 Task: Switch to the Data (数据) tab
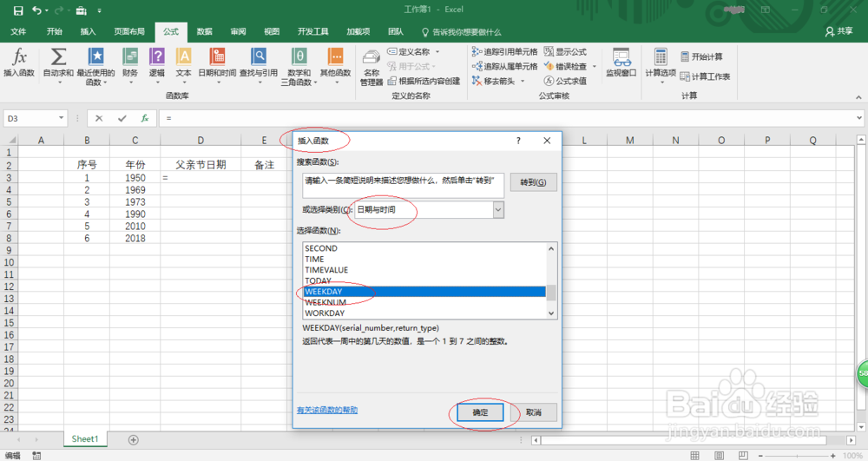coord(204,31)
